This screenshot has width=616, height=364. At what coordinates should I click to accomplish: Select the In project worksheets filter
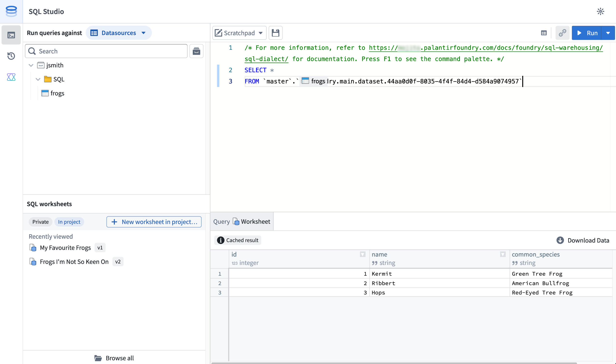[x=69, y=222]
